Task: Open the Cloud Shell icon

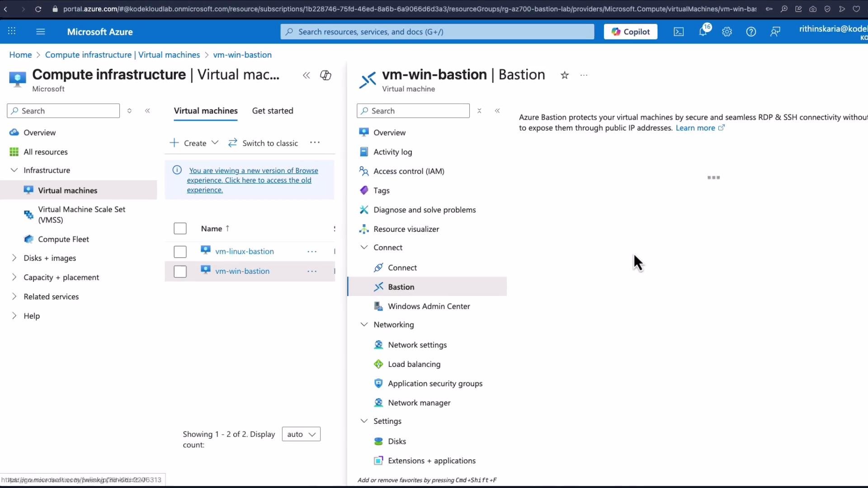Action: coord(679,32)
